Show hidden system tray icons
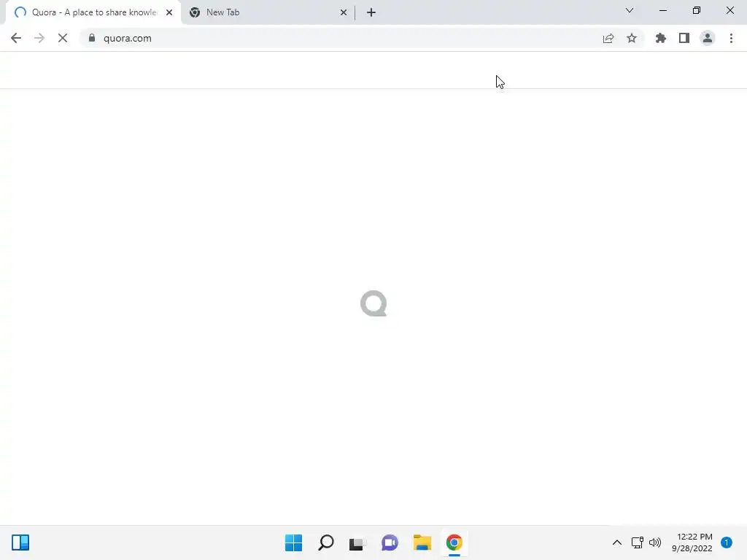Viewport: 747px width, 560px height. tap(617, 542)
